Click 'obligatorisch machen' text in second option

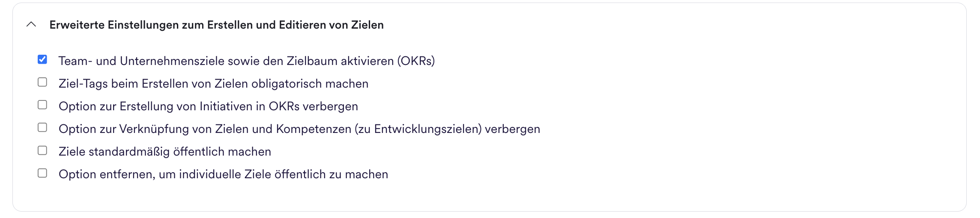(310, 84)
